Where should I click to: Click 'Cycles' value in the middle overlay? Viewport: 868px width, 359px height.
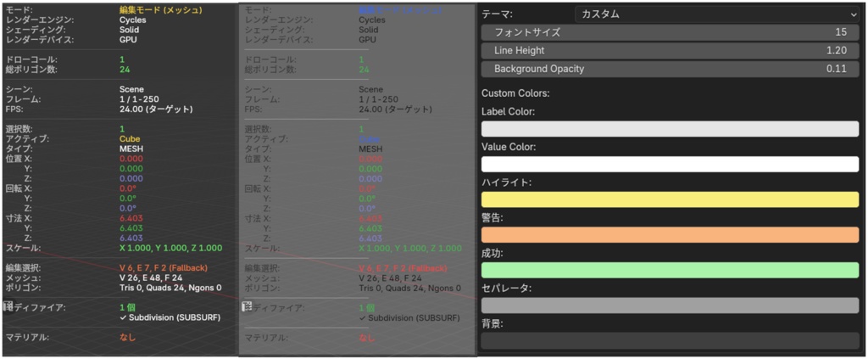click(372, 20)
